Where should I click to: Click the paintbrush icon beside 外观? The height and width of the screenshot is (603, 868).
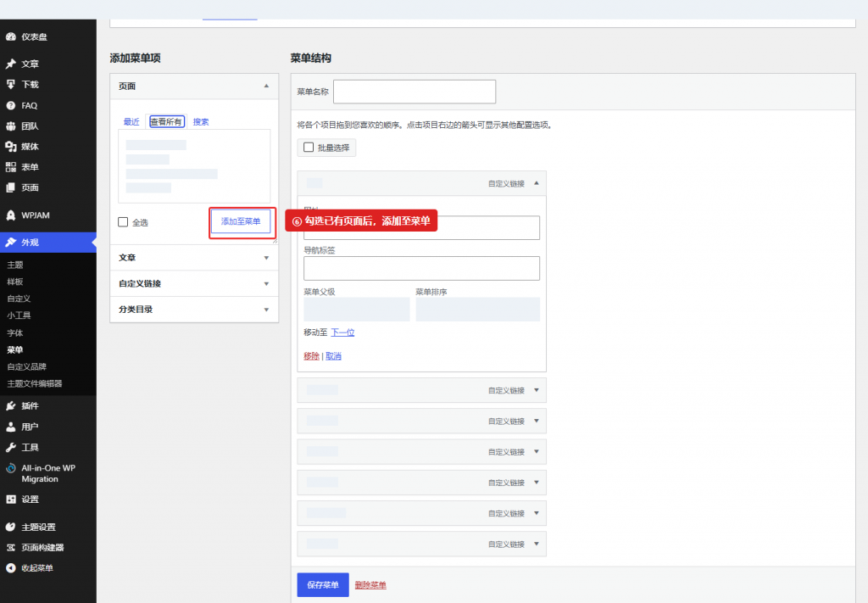(x=10, y=242)
